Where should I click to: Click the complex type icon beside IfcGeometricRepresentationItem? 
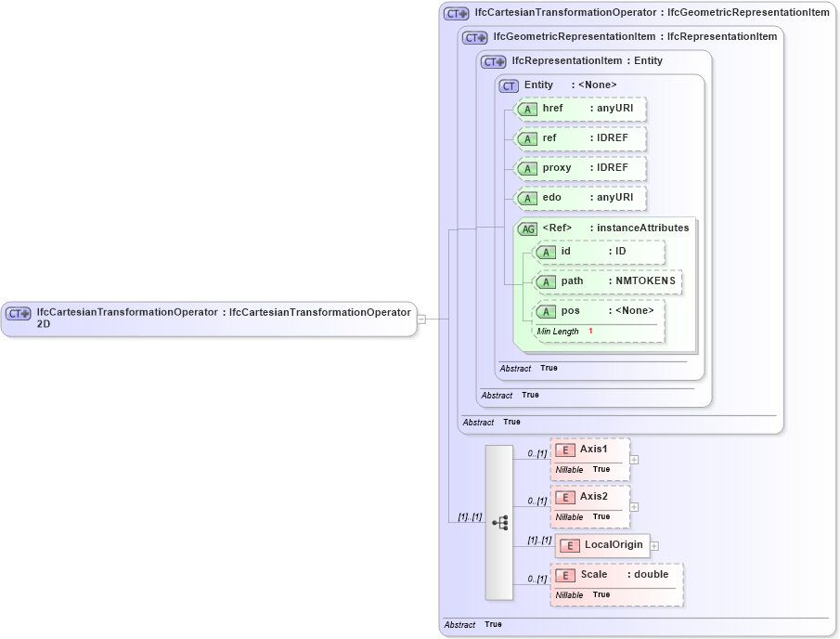coord(474,37)
